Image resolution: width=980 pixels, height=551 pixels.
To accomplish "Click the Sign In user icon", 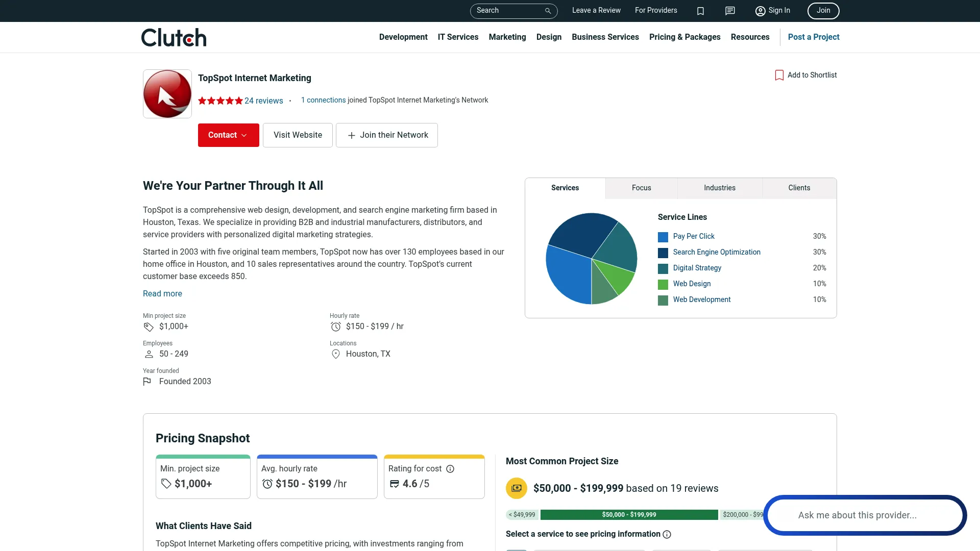I will pos(760,11).
